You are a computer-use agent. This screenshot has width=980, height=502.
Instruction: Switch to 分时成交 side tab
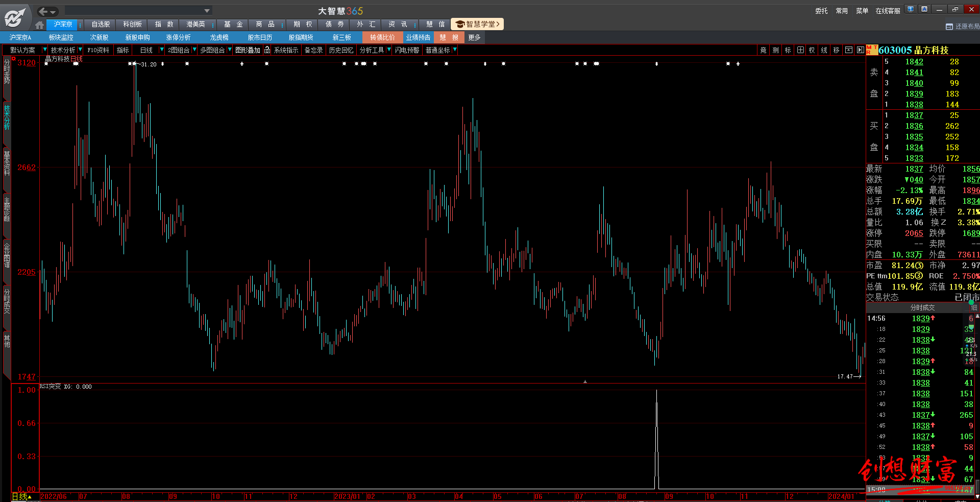point(7,301)
